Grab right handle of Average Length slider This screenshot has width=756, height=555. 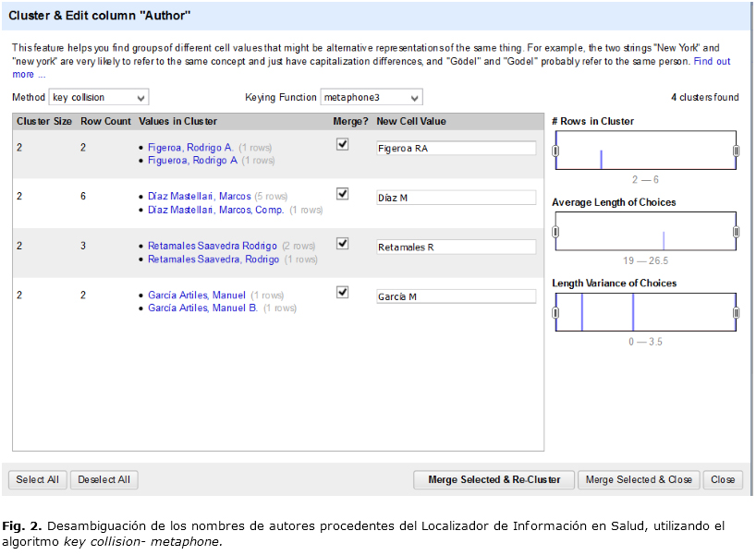click(736, 232)
